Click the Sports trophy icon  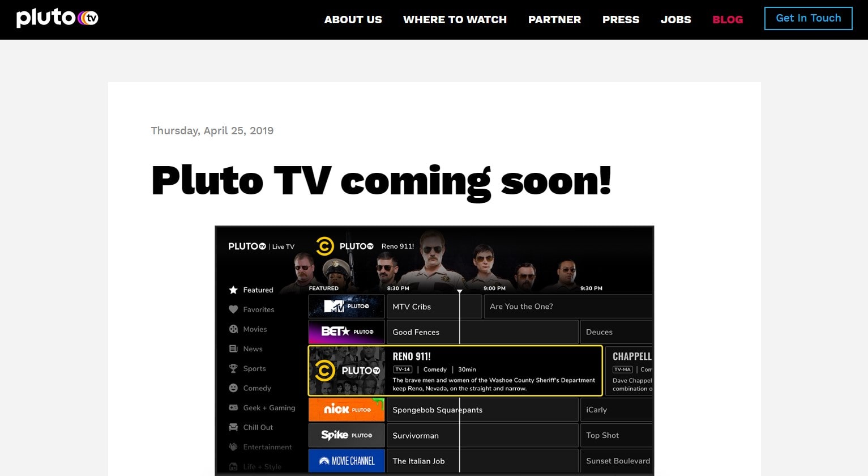pyautogui.click(x=233, y=368)
